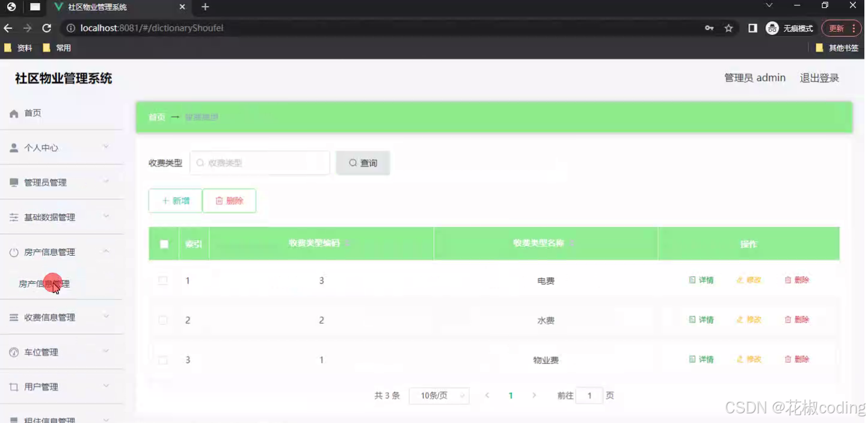868x423 pixels.
Task: Click the person icon next to 个人中心
Action: click(13, 147)
